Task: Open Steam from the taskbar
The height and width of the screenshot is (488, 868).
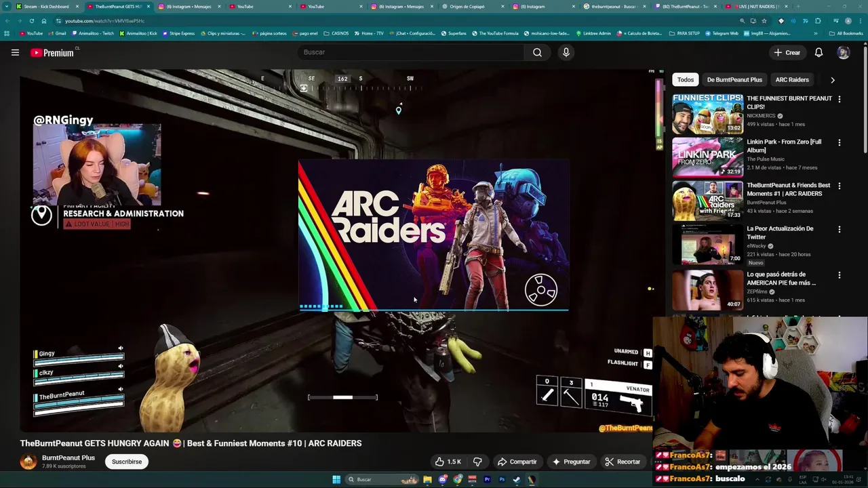Action: tap(517, 479)
